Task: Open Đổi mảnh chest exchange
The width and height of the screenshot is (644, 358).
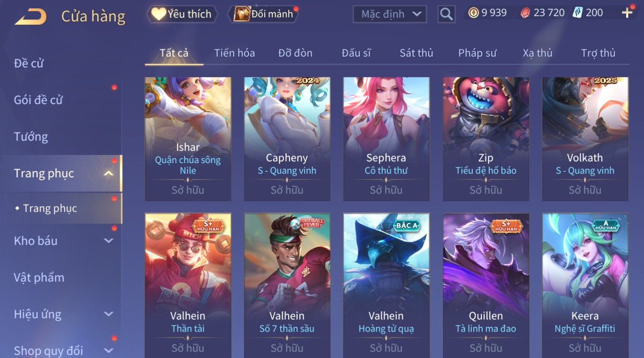Action: (x=264, y=14)
